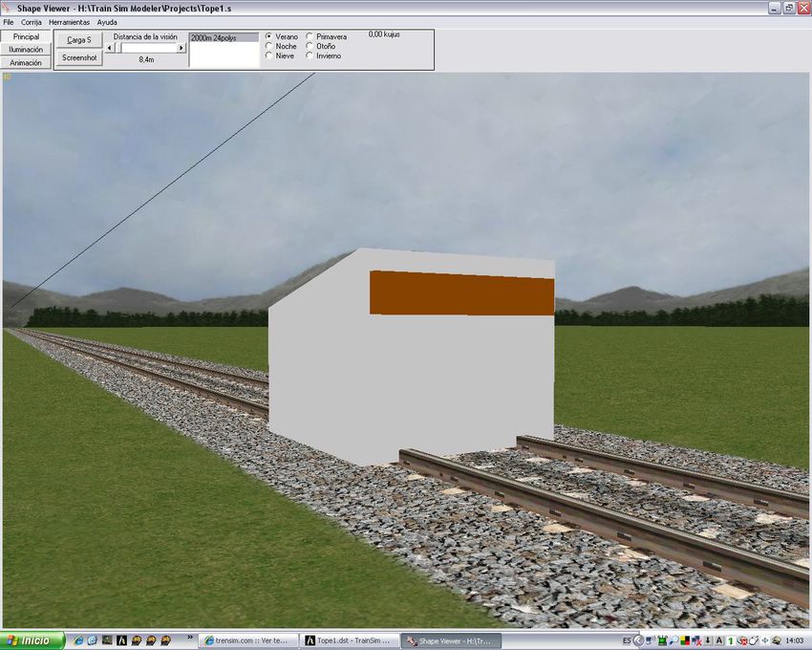
Task: Select the 2000m 24polys list entry
Action: (x=224, y=37)
